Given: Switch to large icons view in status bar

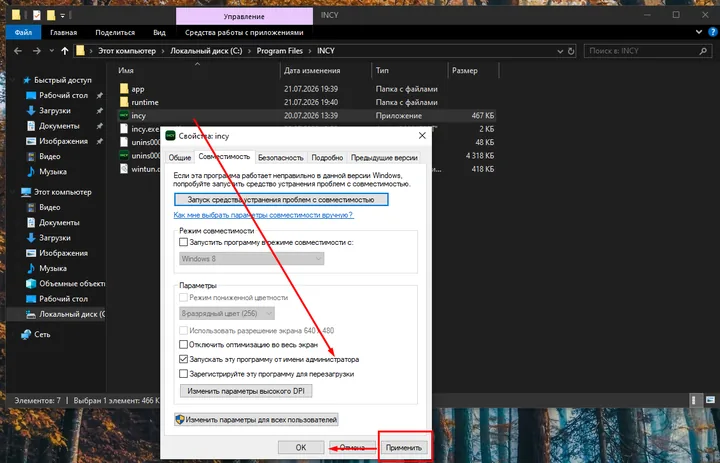Looking at the screenshot, I should coord(710,400).
